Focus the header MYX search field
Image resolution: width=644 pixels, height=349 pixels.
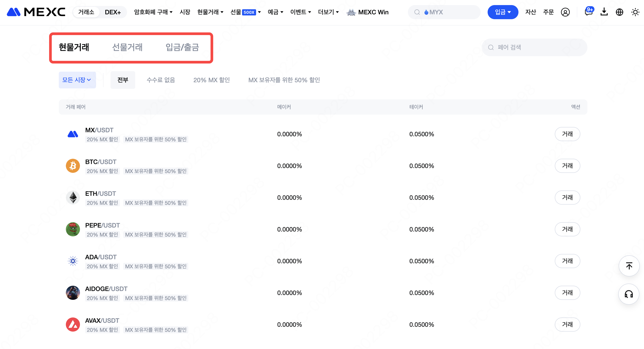[444, 12]
